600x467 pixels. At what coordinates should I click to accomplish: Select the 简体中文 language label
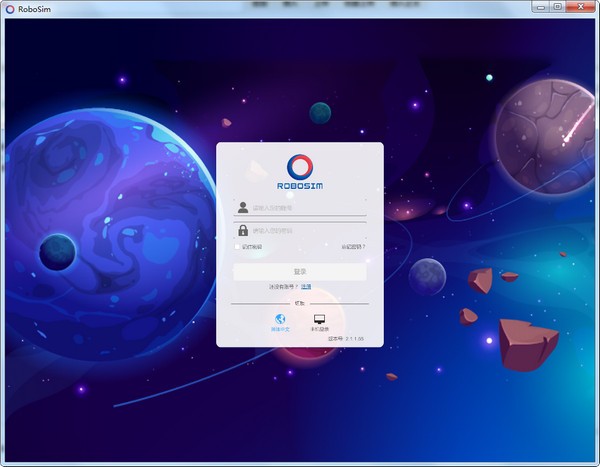pyautogui.click(x=280, y=329)
